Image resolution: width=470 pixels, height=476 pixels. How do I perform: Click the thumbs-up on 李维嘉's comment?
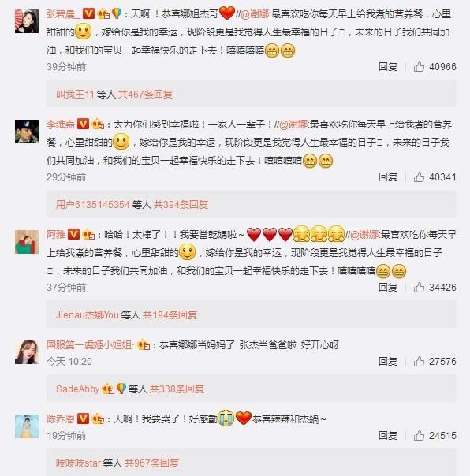pyautogui.click(x=419, y=177)
